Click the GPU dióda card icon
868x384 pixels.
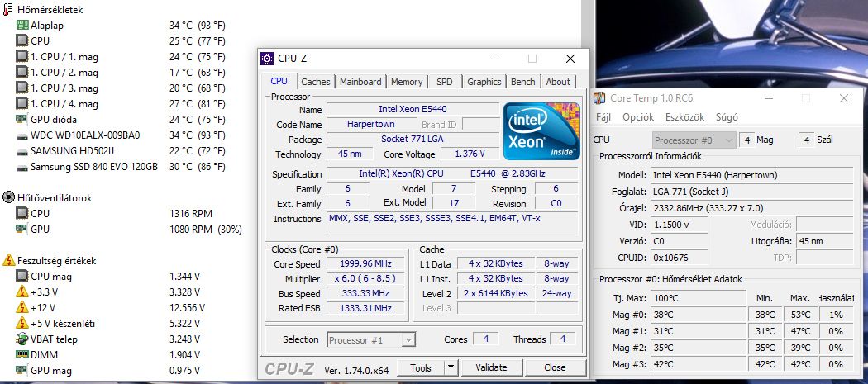[x=22, y=120]
